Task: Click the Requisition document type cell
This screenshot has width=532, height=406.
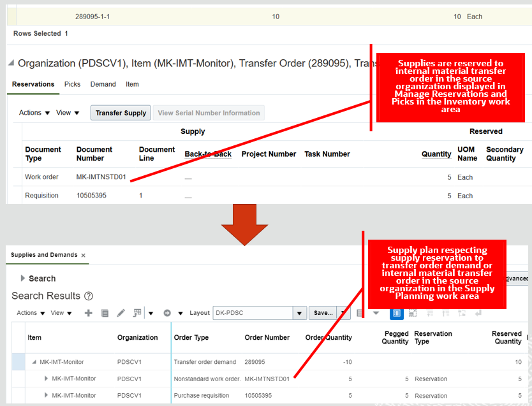Action: tap(41, 196)
